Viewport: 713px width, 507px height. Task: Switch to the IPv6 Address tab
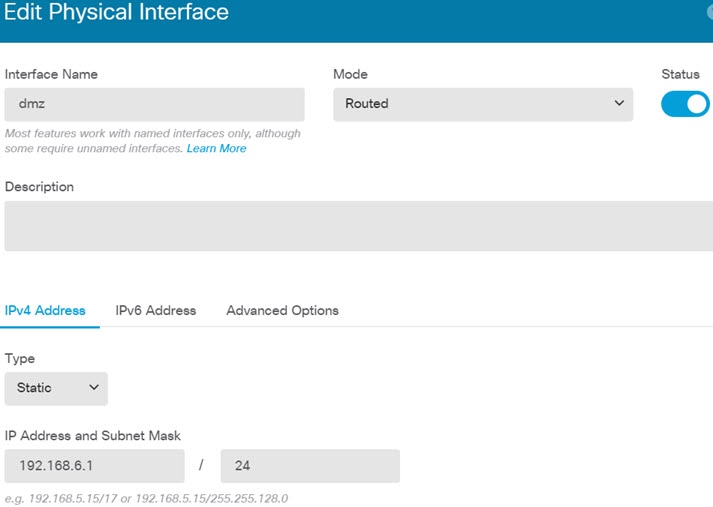156,311
